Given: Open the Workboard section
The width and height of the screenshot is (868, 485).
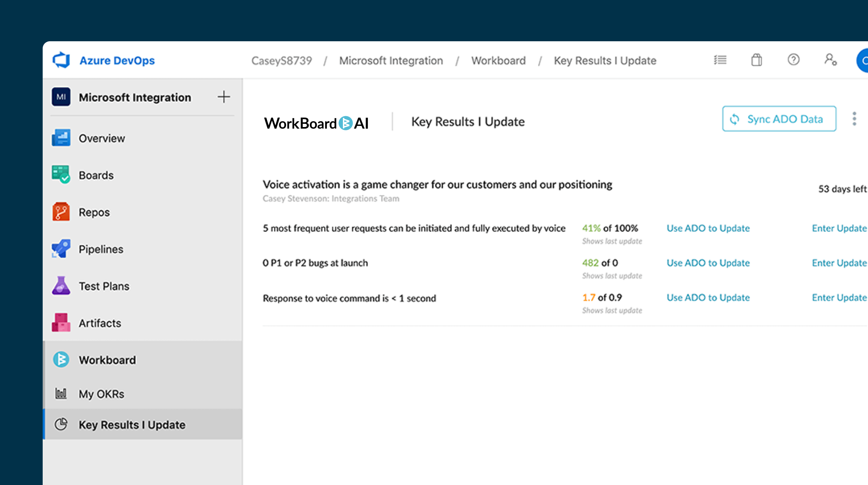Looking at the screenshot, I should point(107,360).
